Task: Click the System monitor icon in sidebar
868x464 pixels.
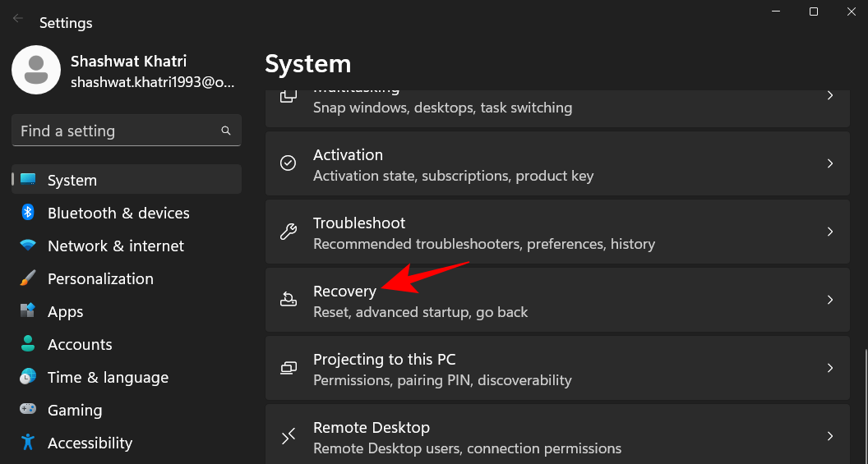Action: click(28, 179)
